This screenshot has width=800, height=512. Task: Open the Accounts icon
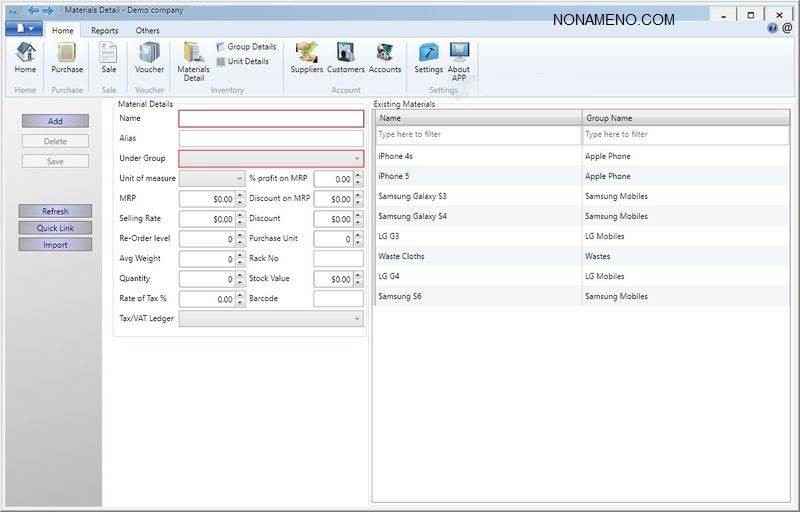point(385,54)
